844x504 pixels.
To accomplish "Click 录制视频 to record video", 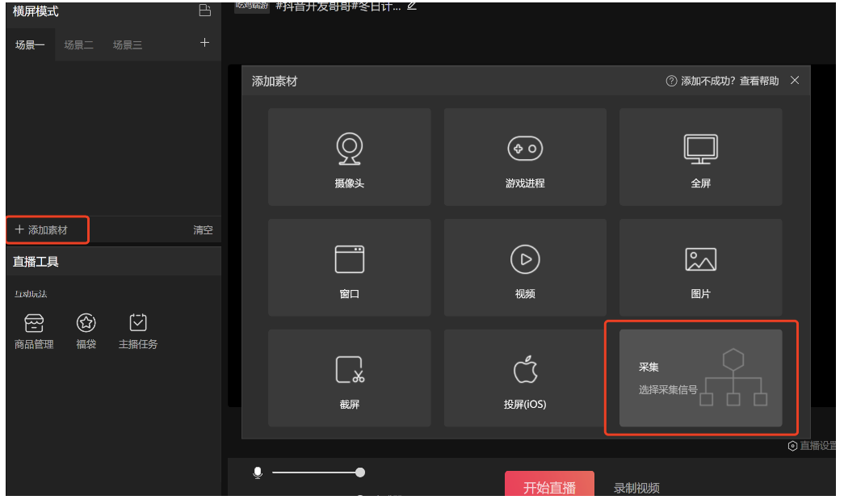I will (x=636, y=489).
